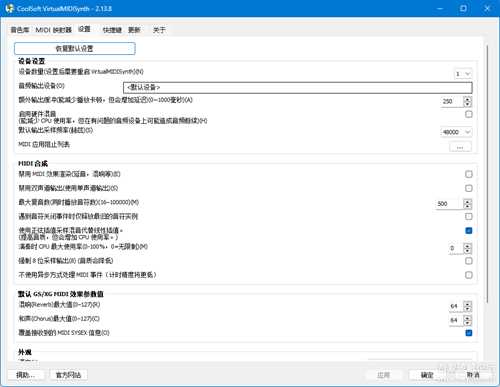This screenshot has width=500, height=387.
Task: Expand the default output sample rate 48000 dropdown
Action: (x=456, y=132)
